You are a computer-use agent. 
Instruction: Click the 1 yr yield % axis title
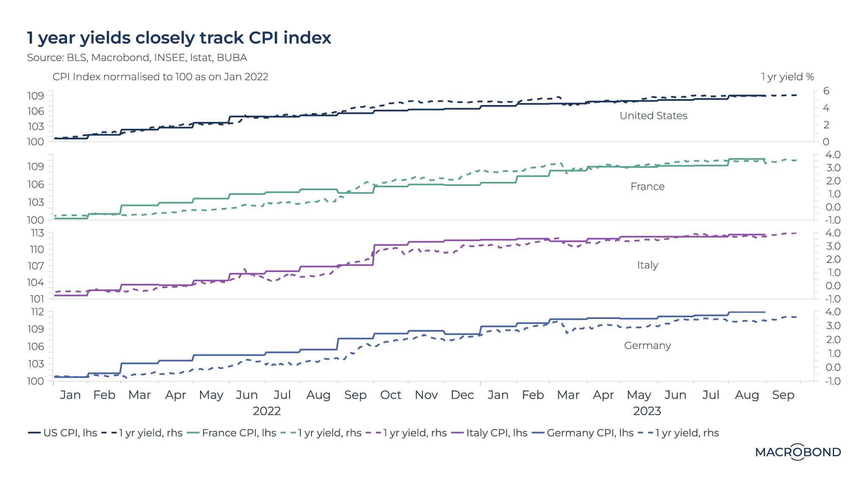(x=787, y=77)
